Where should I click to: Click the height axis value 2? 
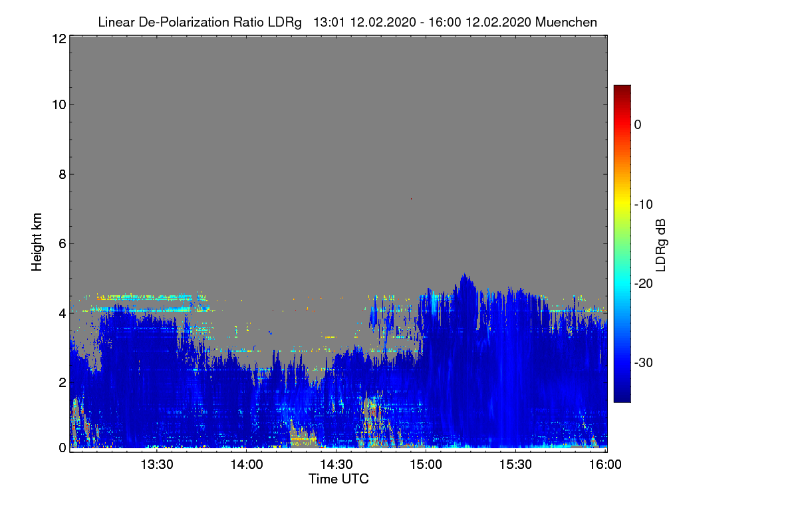(x=61, y=382)
